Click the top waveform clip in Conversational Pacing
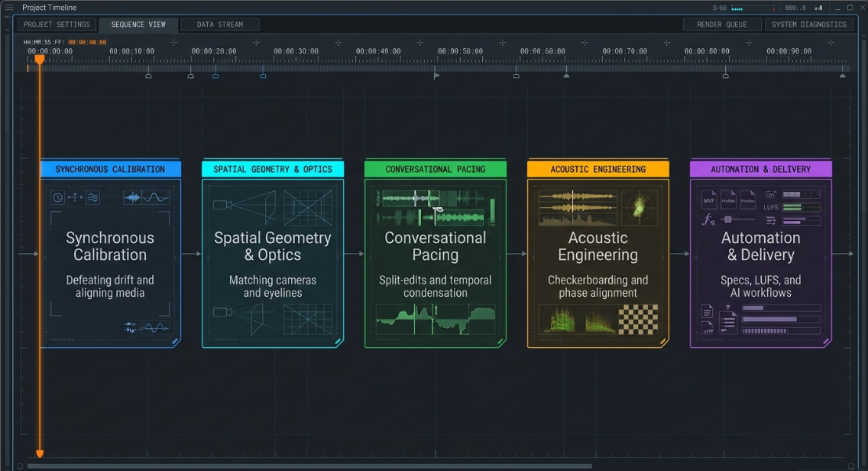This screenshot has width=868, height=471. tap(411, 198)
